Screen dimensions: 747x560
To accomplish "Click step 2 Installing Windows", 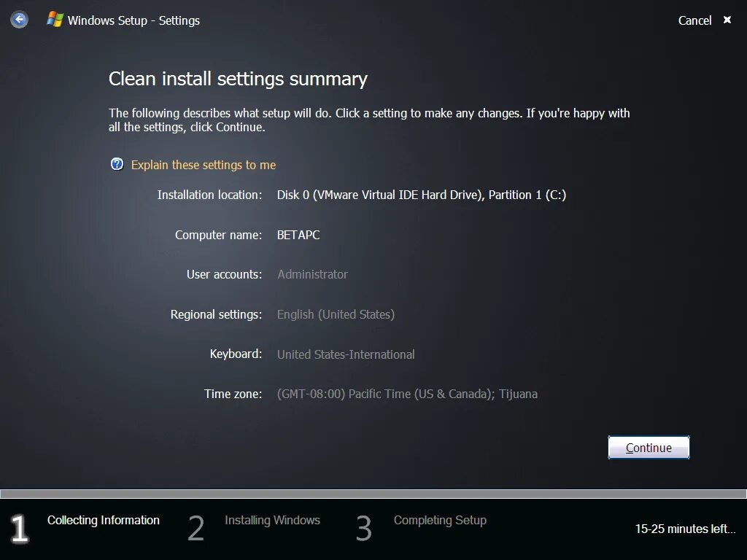I will 254,528.
